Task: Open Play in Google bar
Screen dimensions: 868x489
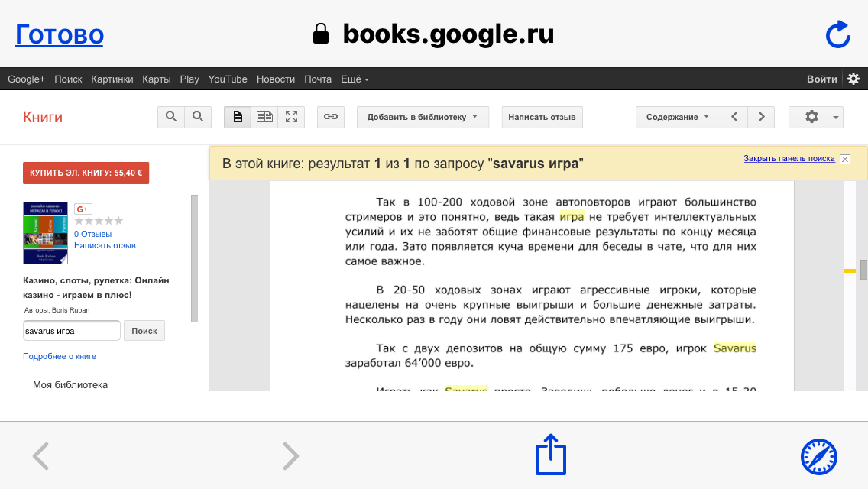Action: click(189, 79)
